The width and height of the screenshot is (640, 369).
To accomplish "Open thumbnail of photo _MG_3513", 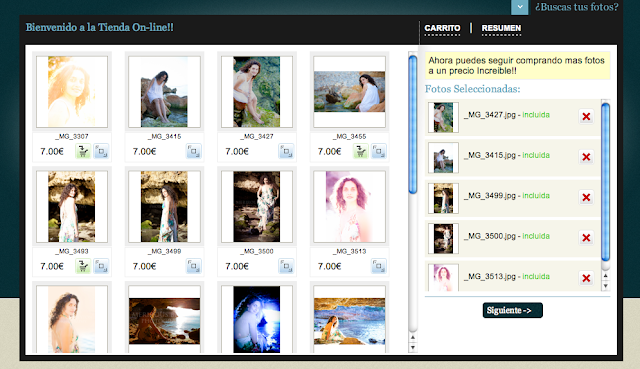I will pyautogui.click(x=349, y=207).
